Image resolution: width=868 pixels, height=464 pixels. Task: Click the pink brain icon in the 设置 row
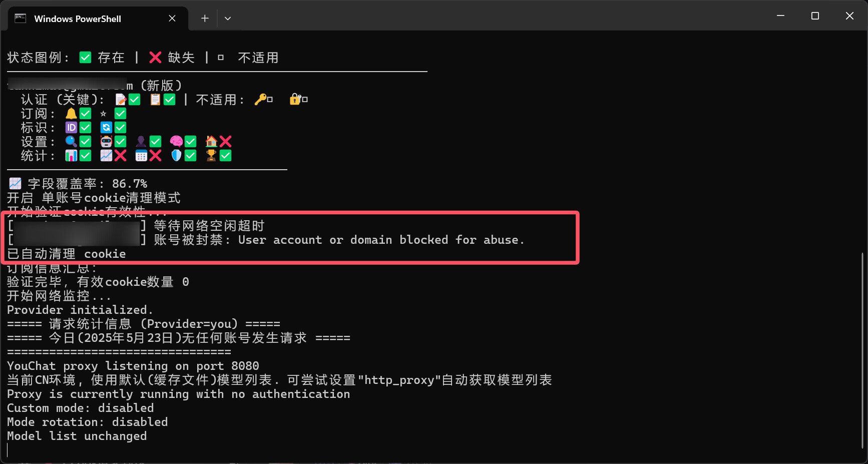coord(176,142)
